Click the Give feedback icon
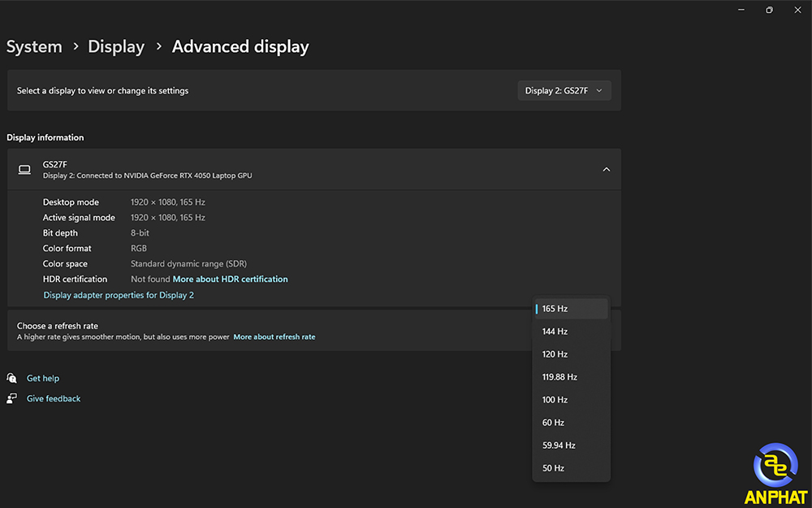The width and height of the screenshot is (812, 508). click(11, 398)
